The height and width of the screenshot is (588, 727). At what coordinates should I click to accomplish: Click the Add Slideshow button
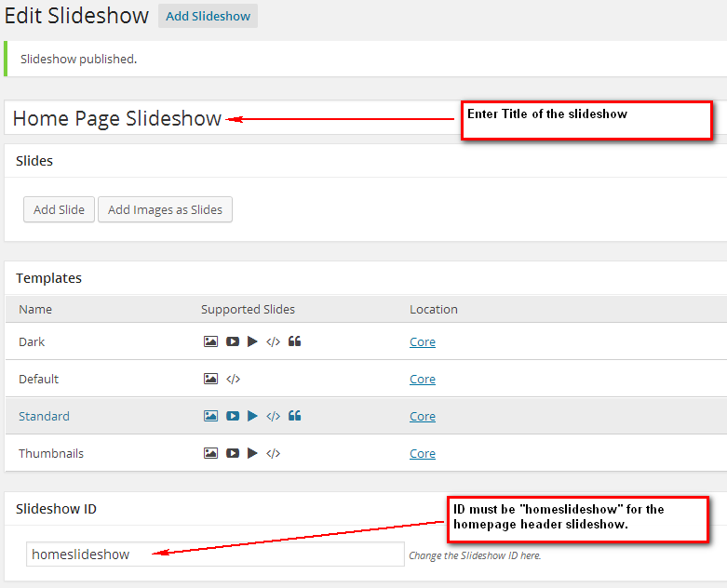point(208,16)
